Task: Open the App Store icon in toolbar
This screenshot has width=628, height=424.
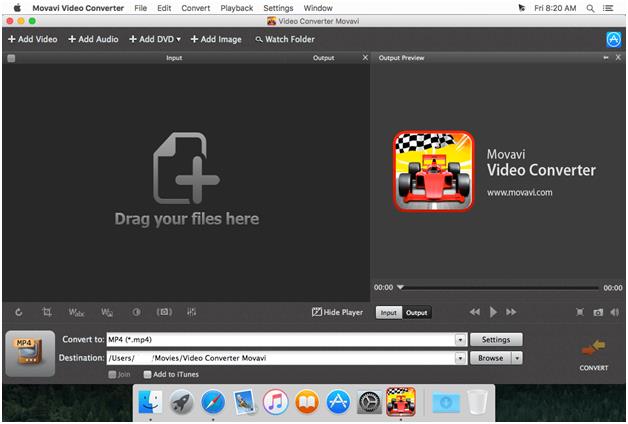Action: 614,39
